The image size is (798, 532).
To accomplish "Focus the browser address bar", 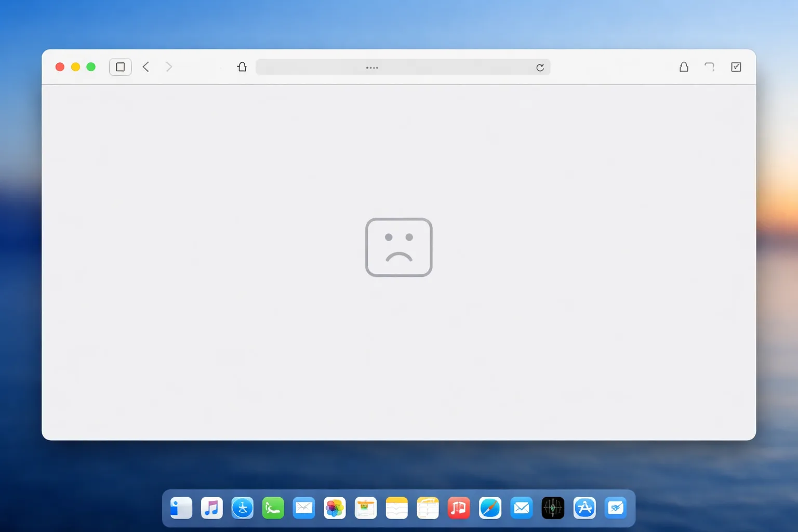I will pyautogui.click(x=403, y=67).
